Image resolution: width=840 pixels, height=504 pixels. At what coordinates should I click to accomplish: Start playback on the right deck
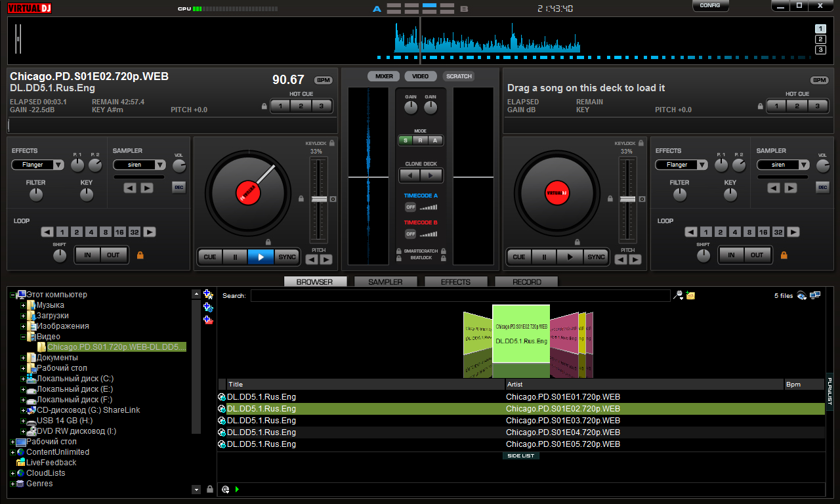(x=570, y=257)
